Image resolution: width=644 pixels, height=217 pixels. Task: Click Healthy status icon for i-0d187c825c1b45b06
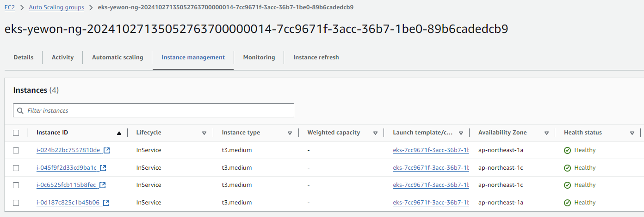coord(567,203)
